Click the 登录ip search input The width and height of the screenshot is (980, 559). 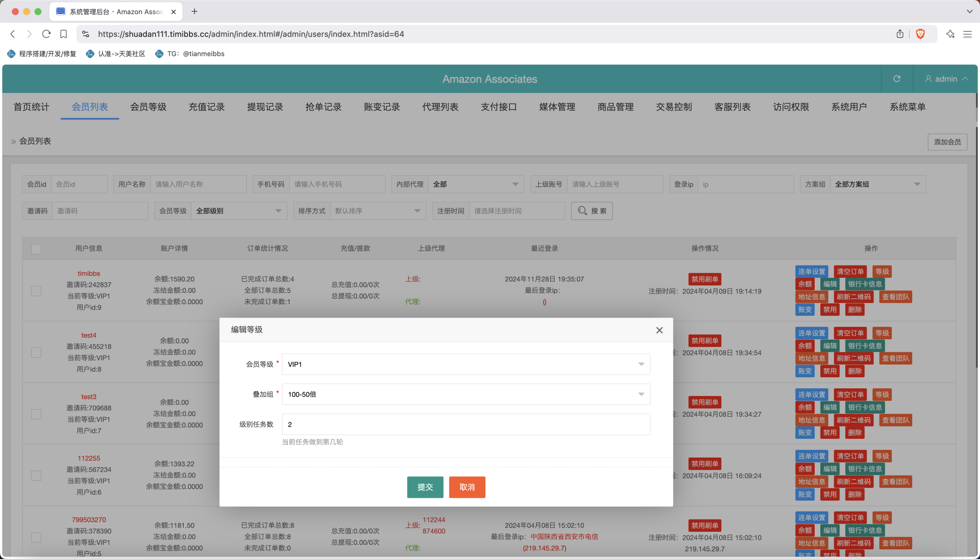[x=745, y=184]
